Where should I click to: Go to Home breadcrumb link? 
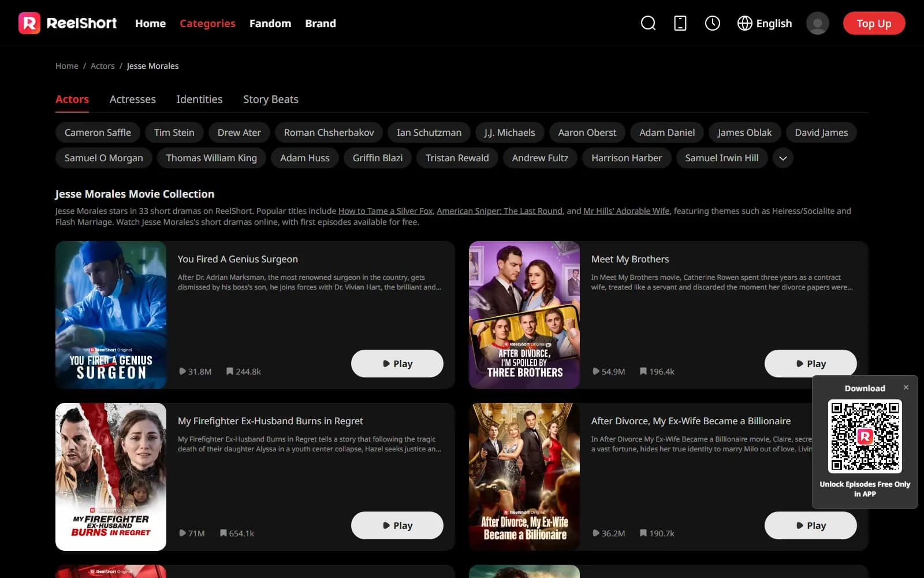[66, 66]
